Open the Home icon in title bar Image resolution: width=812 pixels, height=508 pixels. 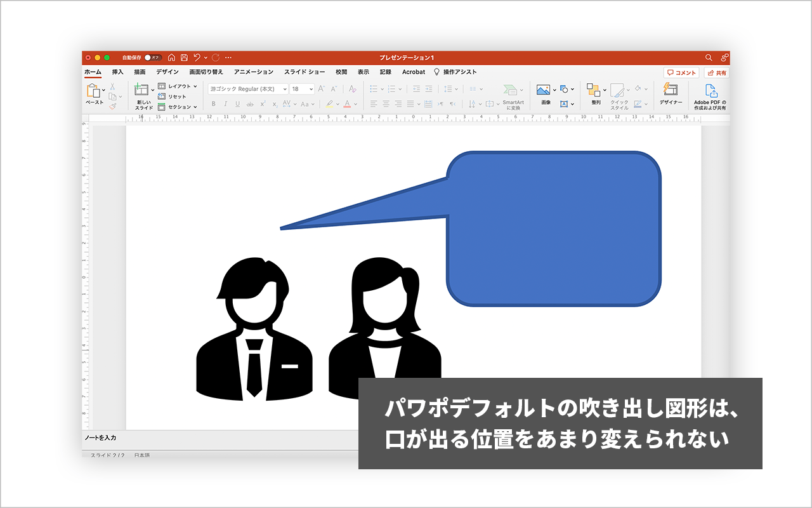pos(171,57)
